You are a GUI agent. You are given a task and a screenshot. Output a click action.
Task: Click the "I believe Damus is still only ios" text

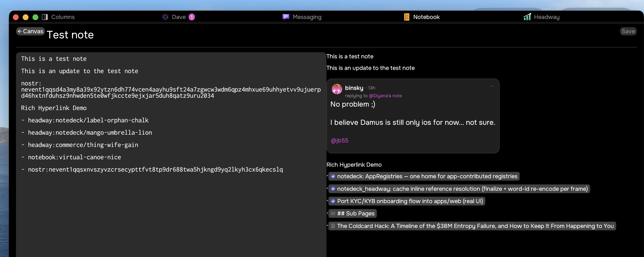click(x=413, y=123)
